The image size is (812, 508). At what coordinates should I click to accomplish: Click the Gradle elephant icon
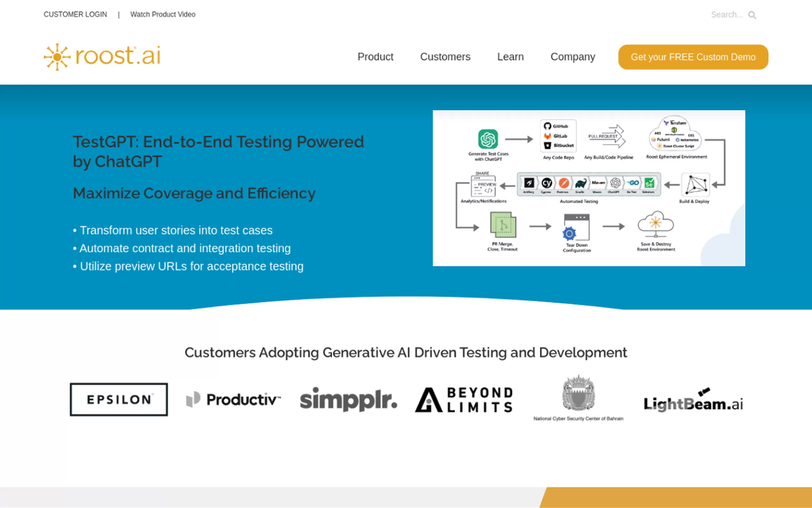[581, 183]
